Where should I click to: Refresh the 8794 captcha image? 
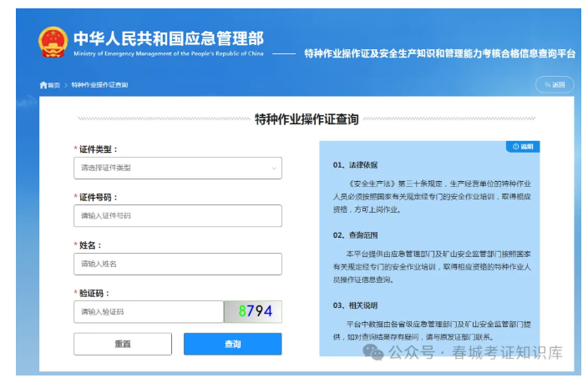click(253, 311)
